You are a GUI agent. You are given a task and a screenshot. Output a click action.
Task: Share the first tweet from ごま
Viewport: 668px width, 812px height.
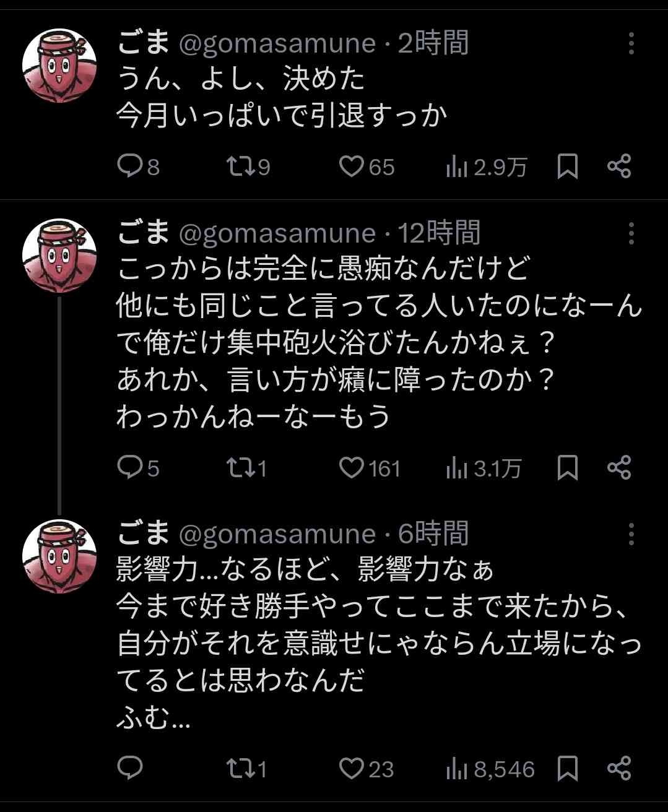coord(618,166)
